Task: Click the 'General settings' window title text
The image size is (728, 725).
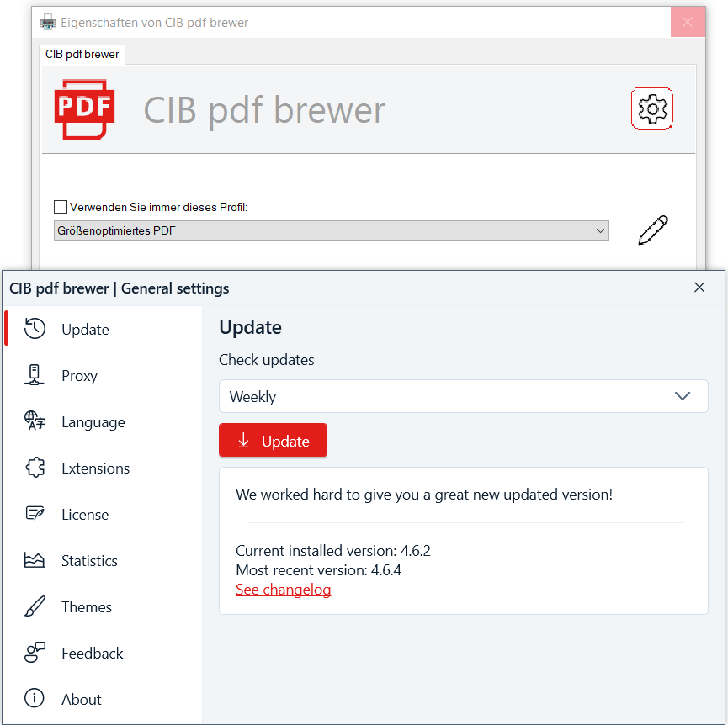Action: (x=175, y=288)
